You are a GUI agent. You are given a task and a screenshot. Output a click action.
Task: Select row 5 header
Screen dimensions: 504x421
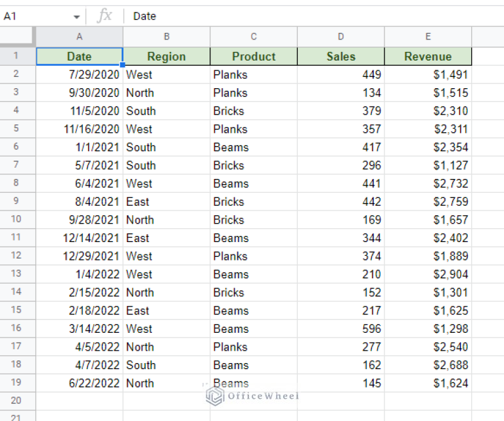[16, 129]
